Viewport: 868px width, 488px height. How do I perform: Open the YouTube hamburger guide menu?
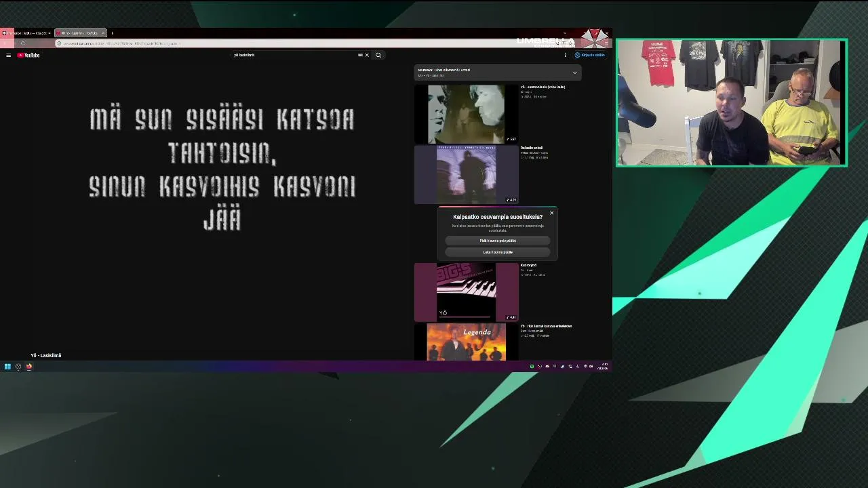coord(8,56)
